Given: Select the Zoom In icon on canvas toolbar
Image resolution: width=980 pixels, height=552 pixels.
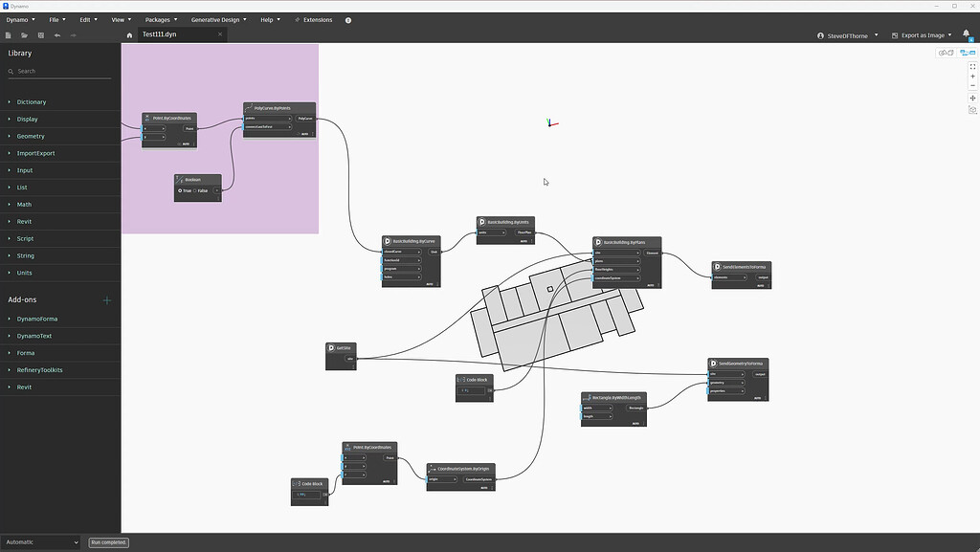Looking at the screenshot, I should click(x=972, y=75).
